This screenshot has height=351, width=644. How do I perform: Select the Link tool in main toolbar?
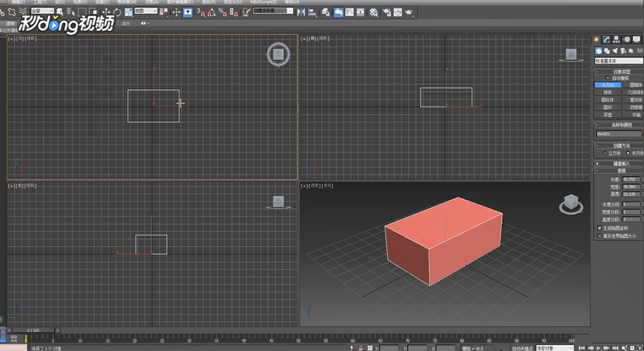[2, 12]
